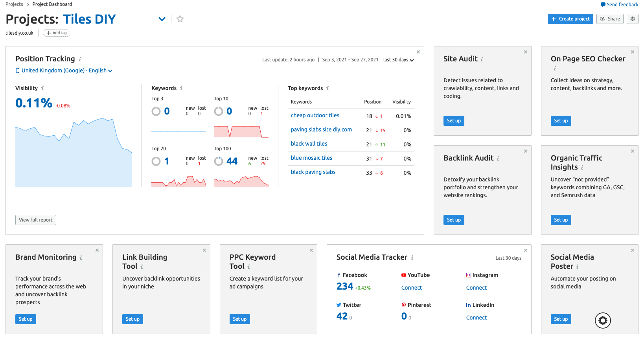Viewport: 644px width, 338px height.
Task: Set up Backlink Audit
Action: [454, 220]
